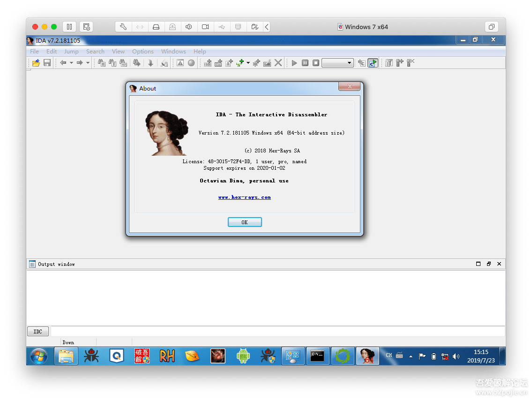Toggle the highlighted green-arrow C icon
Image resolution: width=532 pixels, height=400 pixels.
[373, 63]
